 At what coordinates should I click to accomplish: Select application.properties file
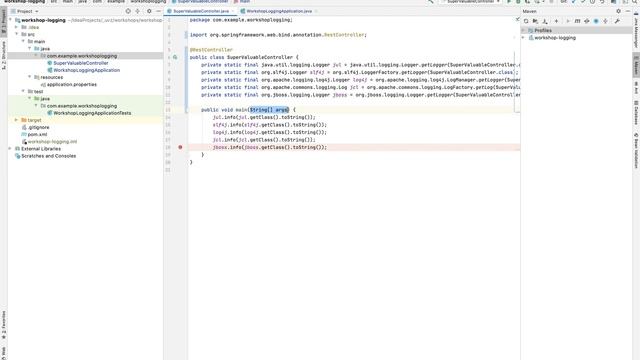click(x=71, y=84)
